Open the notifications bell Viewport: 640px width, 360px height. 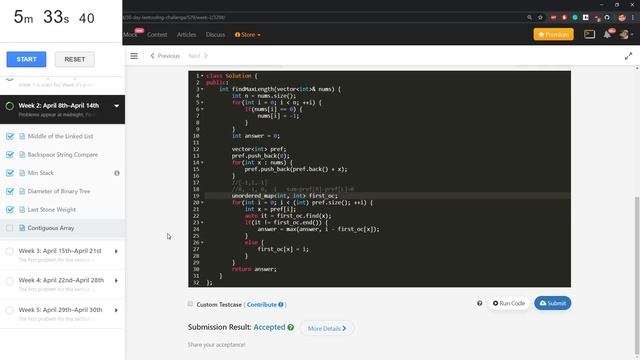tap(607, 35)
